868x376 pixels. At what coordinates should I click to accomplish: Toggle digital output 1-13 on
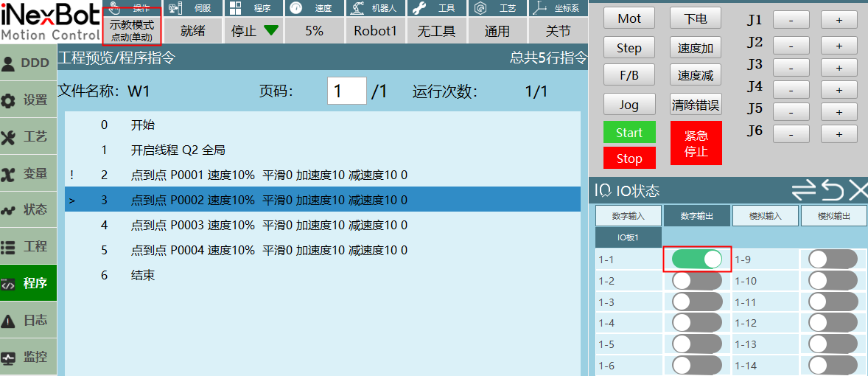tap(833, 344)
